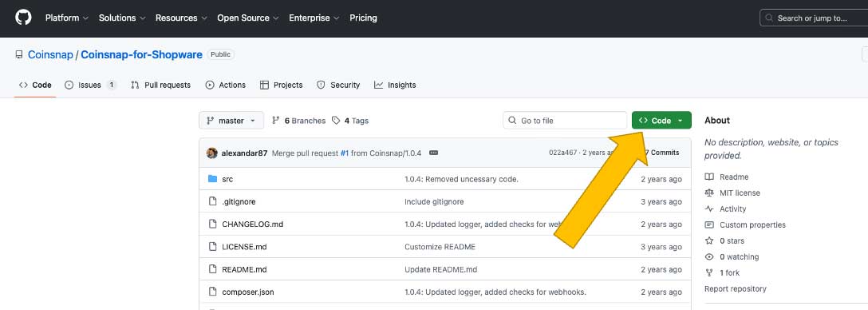Click the file icon beside composer.json
The width and height of the screenshot is (868, 310).
click(212, 292)
